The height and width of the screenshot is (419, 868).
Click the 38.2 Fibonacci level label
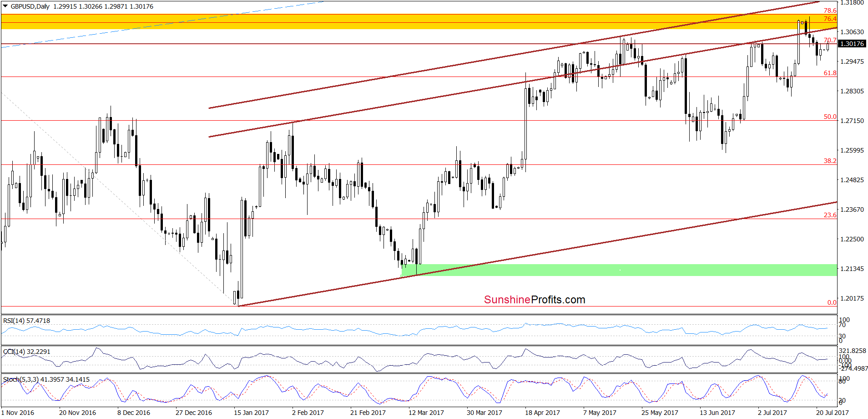point(830,161)
